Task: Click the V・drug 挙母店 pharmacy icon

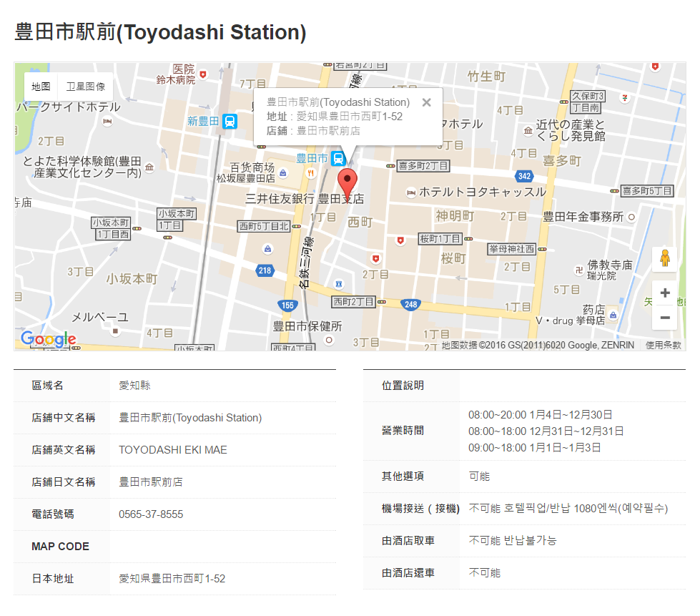Action: (613, 316)
